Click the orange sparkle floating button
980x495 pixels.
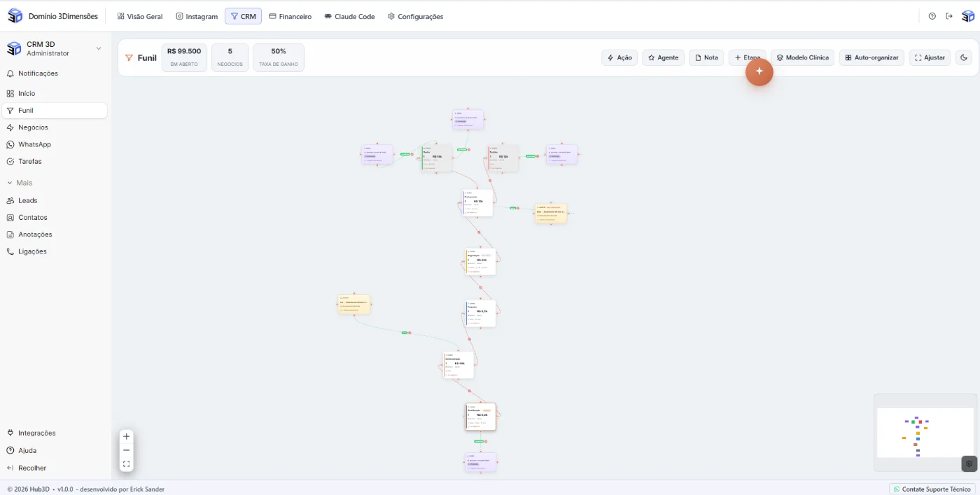759,71
